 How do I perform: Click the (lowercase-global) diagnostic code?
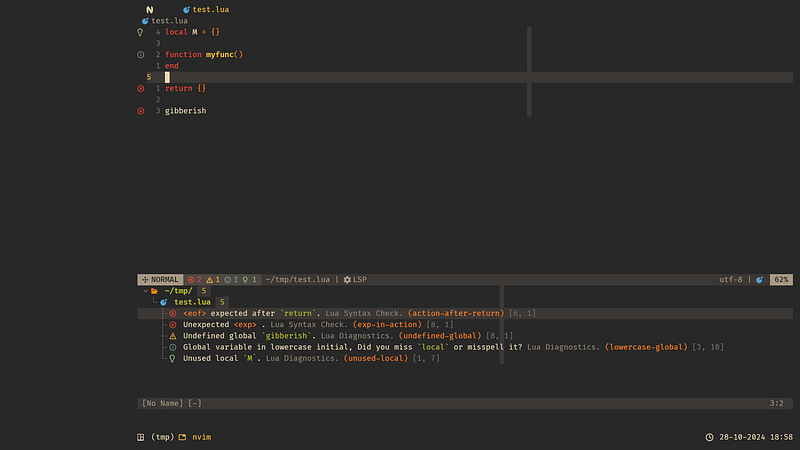click(x=646, y=347)
